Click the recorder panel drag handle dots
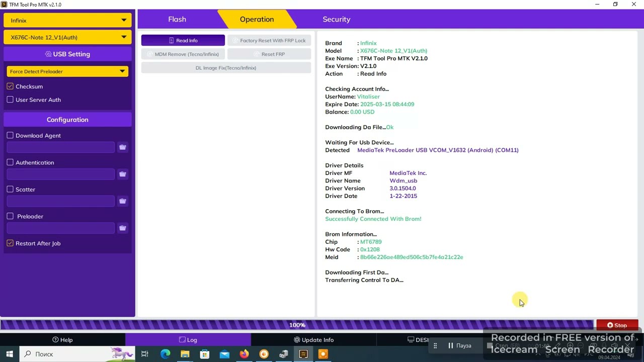The height and width of the screenshot is (362, 644). 435,345
